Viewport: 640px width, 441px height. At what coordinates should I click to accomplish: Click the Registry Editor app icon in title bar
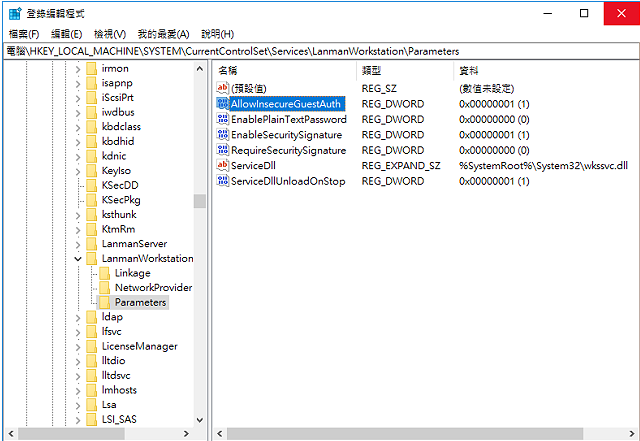pyautogui.click(x=15, y=13)
